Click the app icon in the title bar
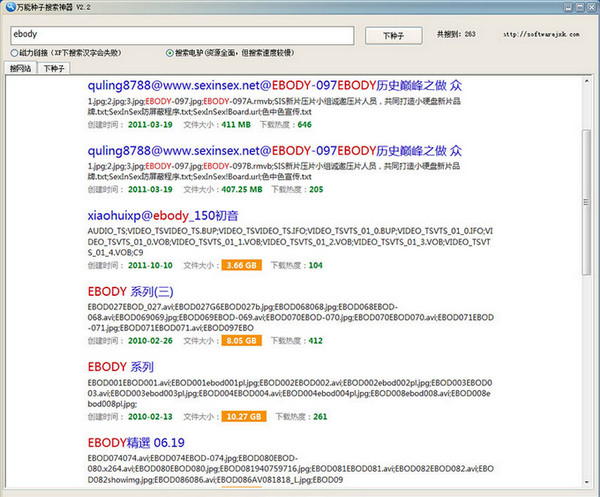Image resolution: width=600 pixels, height=497 pixels. pos(9,8)
